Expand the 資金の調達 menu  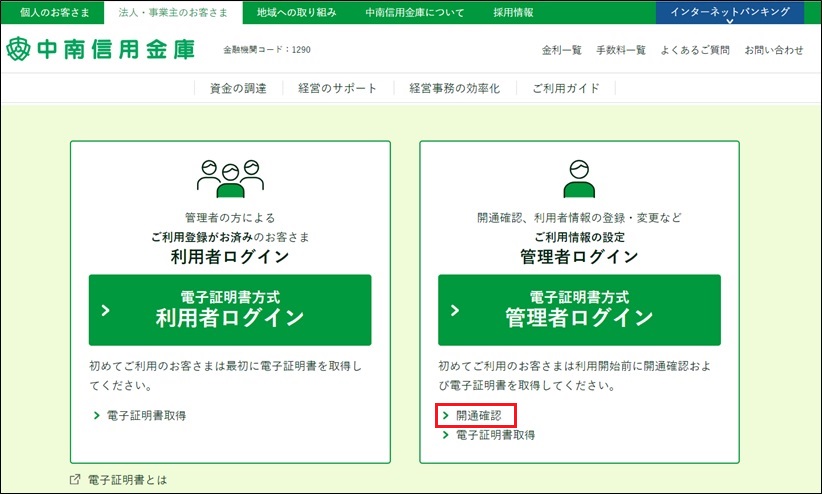[x=238, y=88]
